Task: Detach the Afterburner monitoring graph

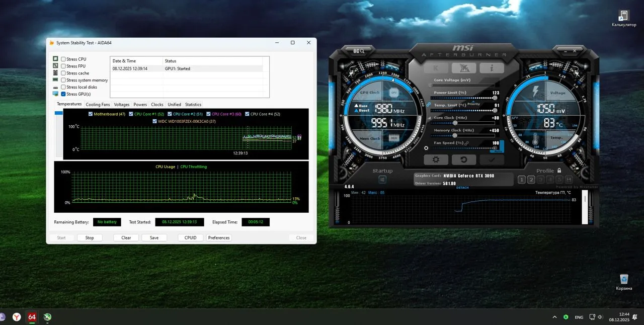Action: tap(462, 188)
